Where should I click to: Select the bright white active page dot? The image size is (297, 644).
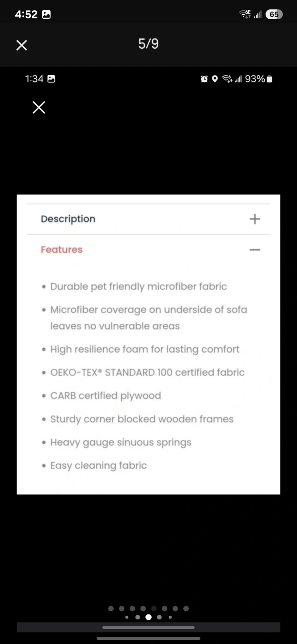coord(148,617)
